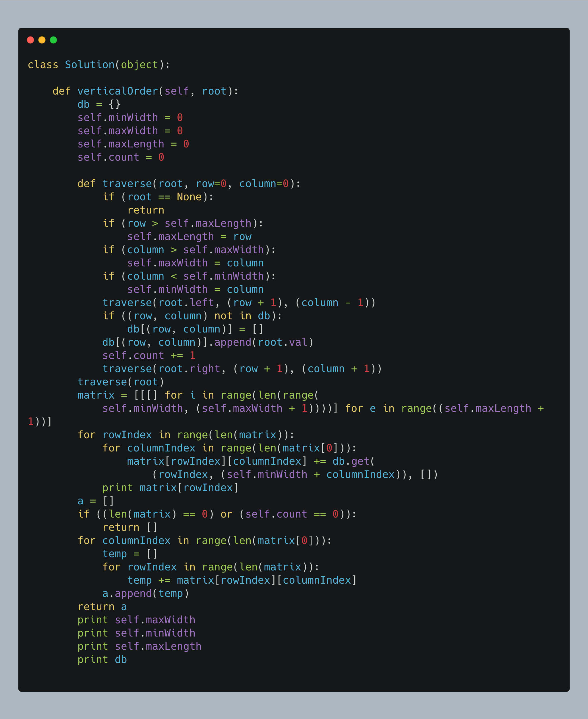Click the final 'print db' line

click(x=102, y=660)
